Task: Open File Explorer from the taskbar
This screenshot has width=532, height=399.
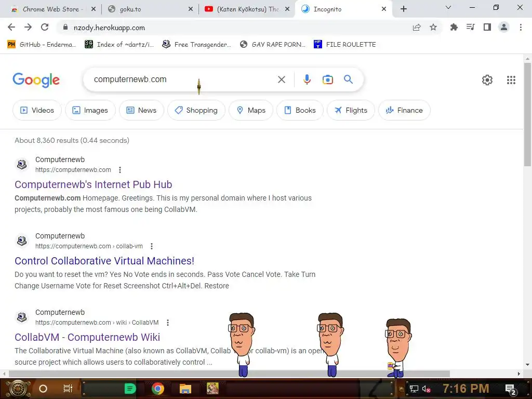Action: point(185,389)
